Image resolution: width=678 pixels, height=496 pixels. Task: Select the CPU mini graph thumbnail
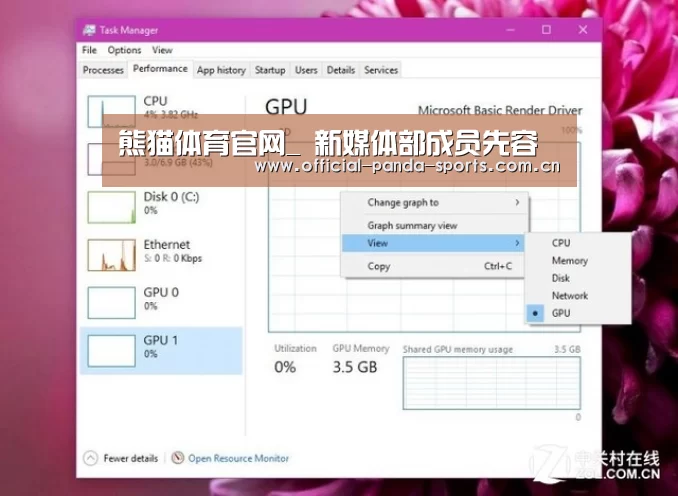[112, 112]
